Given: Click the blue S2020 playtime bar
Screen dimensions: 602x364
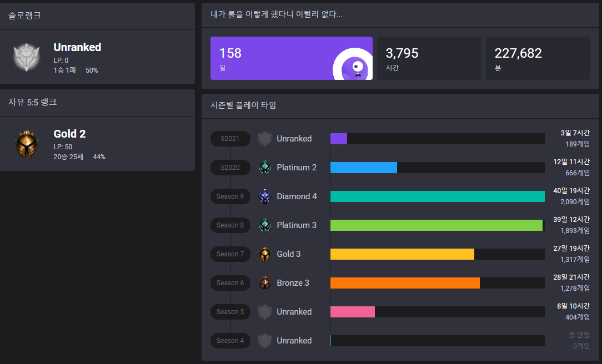Looking at the screenshot, I should pyautogui.click(x=364, y=168).
